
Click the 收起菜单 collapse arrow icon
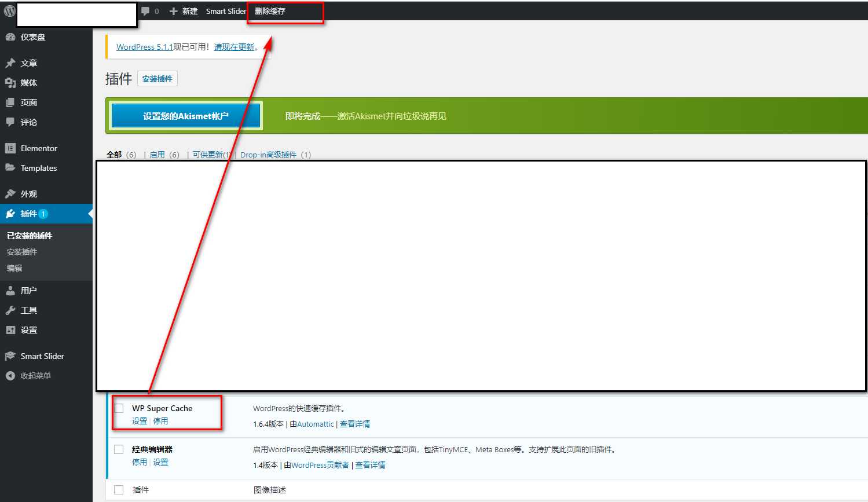pyautogui.click(x=10, y=376)
